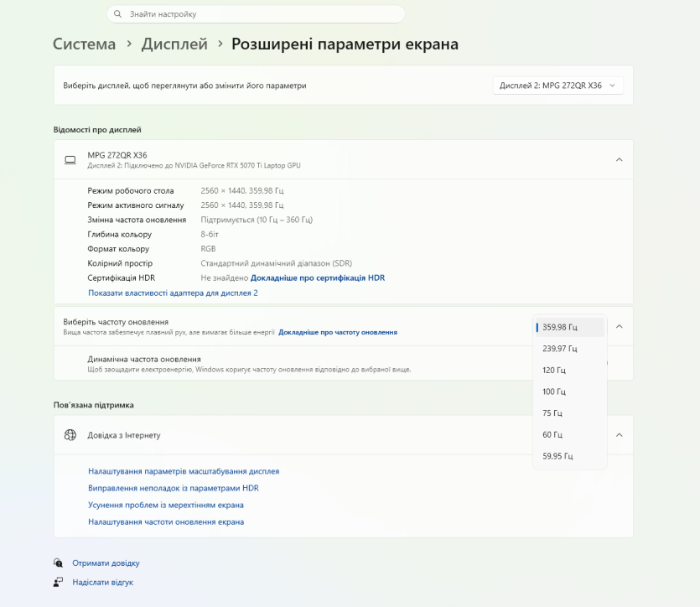Select 100 Гц refresh rate

tap(570, 392)
